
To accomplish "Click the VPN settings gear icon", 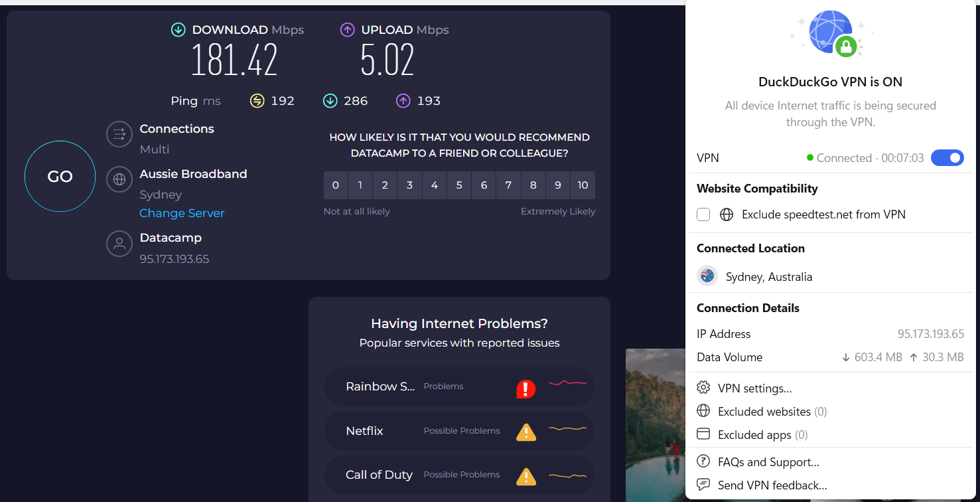I will [703, 387].
